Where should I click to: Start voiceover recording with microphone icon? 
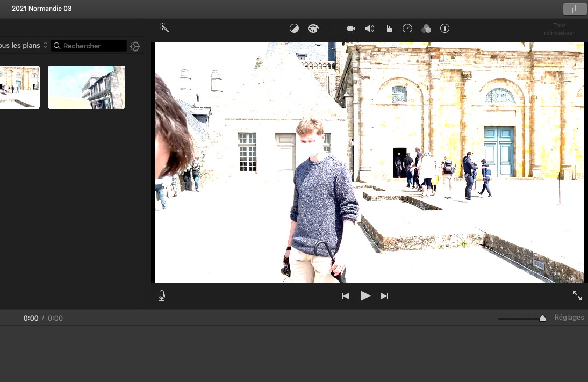click(x=162, y=295)
